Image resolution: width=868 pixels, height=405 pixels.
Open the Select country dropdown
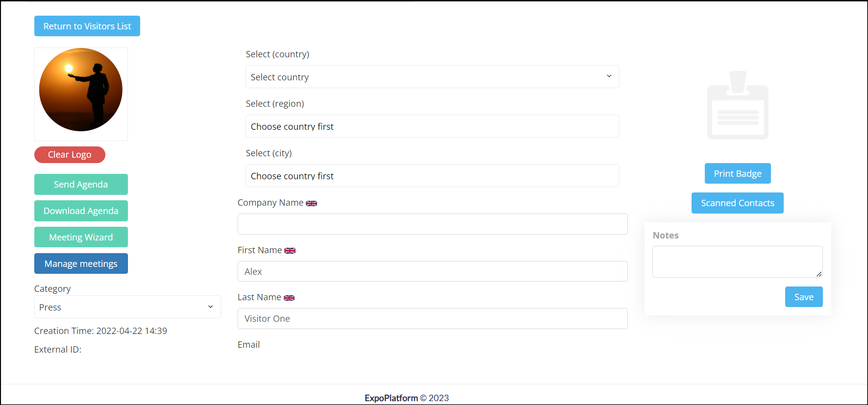(432, 77)
